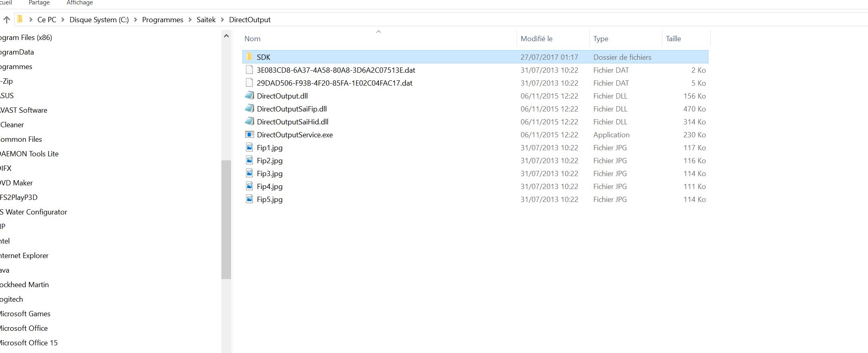This screenshot has height=353, width=868.
Task: Select DAEMON Tools Lite in tree
Action: click(x=29, y=153)
